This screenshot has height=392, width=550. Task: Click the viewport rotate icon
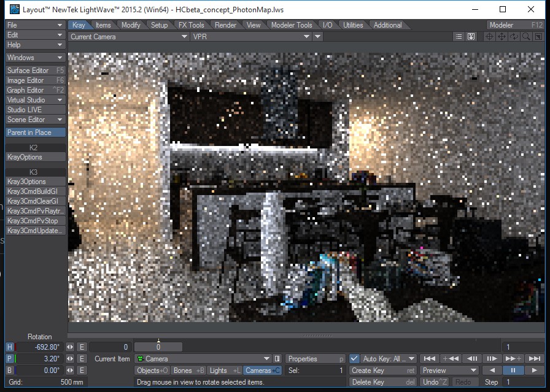tap(514, 37)
